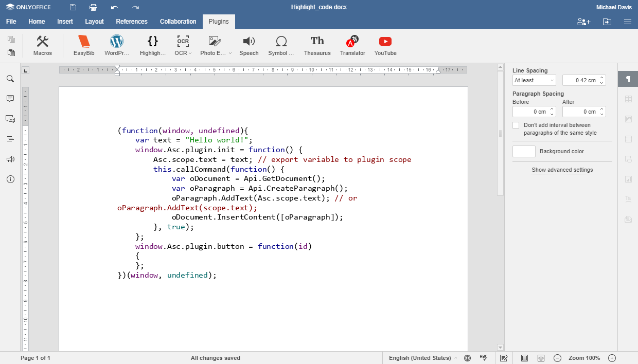Open the YouTube plugin

(x=385, y=46)
